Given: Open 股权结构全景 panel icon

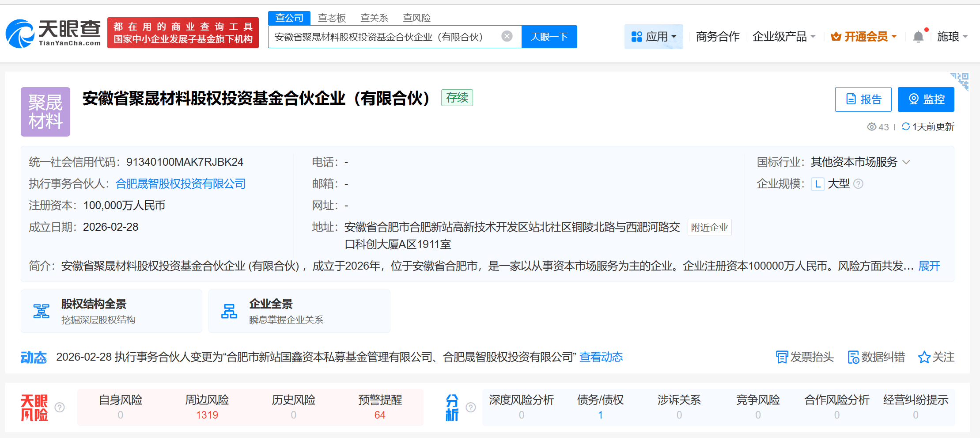Looking at the screenshot, I should pos(42,310).
